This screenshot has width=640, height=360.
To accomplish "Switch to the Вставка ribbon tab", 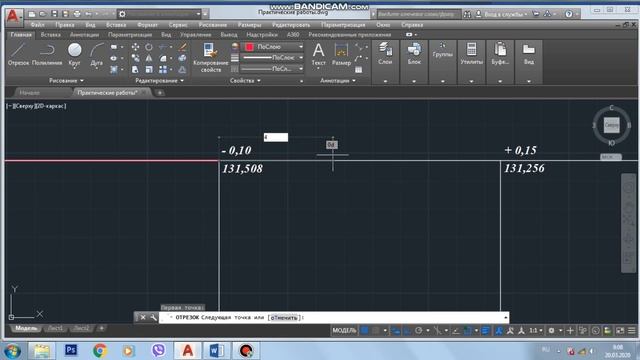I will (51, 35).
